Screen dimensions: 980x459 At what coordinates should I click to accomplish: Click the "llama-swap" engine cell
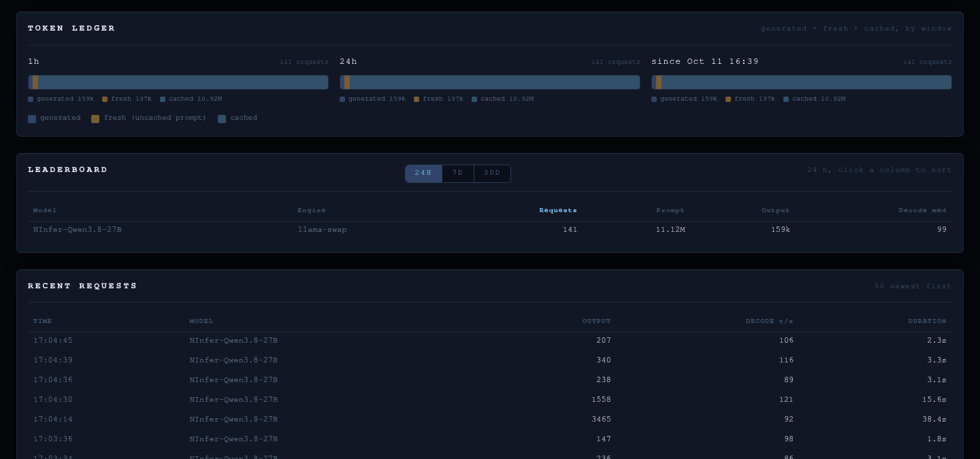(322, 230)
